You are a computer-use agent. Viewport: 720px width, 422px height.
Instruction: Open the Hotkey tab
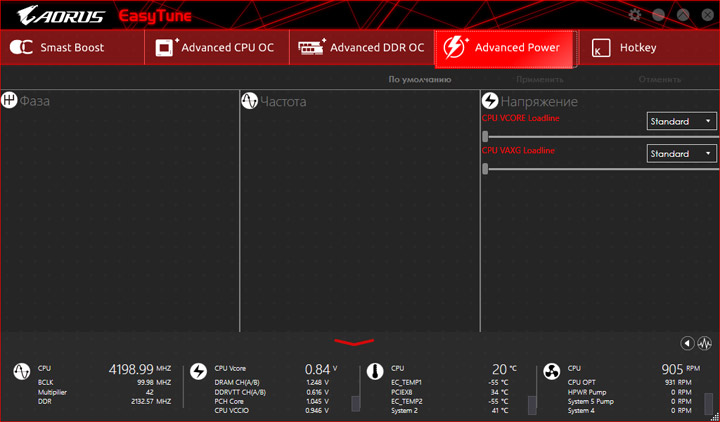649,47
